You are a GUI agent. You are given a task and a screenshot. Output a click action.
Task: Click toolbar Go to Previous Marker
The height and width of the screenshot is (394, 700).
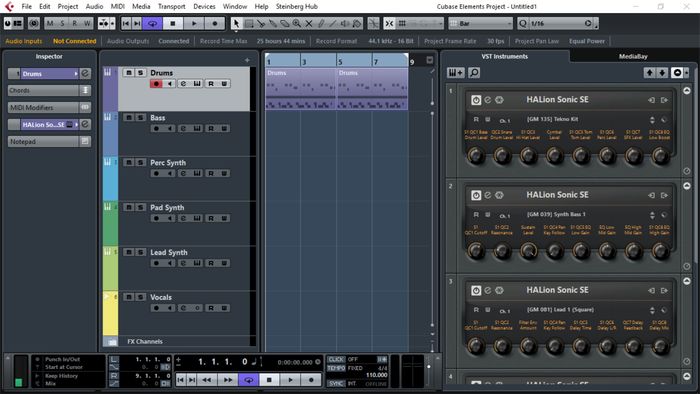(x=126, y=23)
